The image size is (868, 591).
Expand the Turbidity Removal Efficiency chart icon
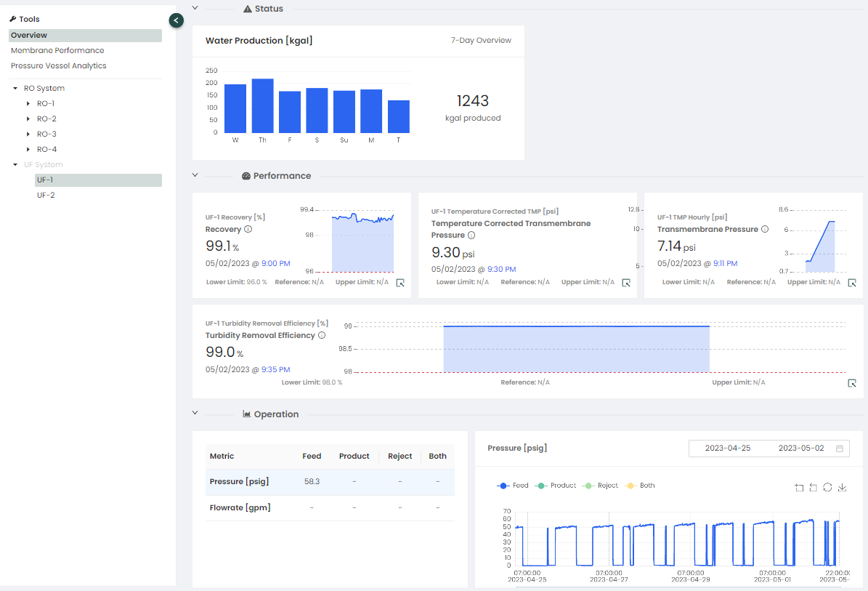[852, 383]
